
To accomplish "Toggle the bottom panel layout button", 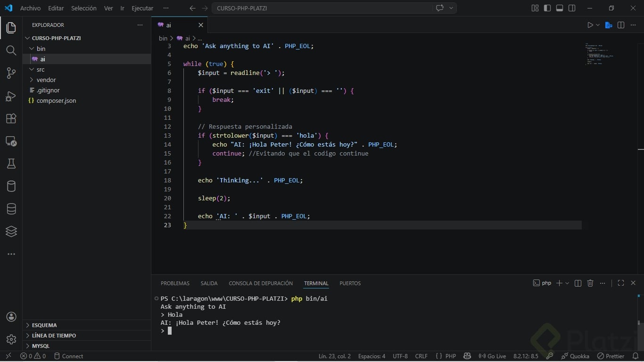I will click(x=560, y=8).
